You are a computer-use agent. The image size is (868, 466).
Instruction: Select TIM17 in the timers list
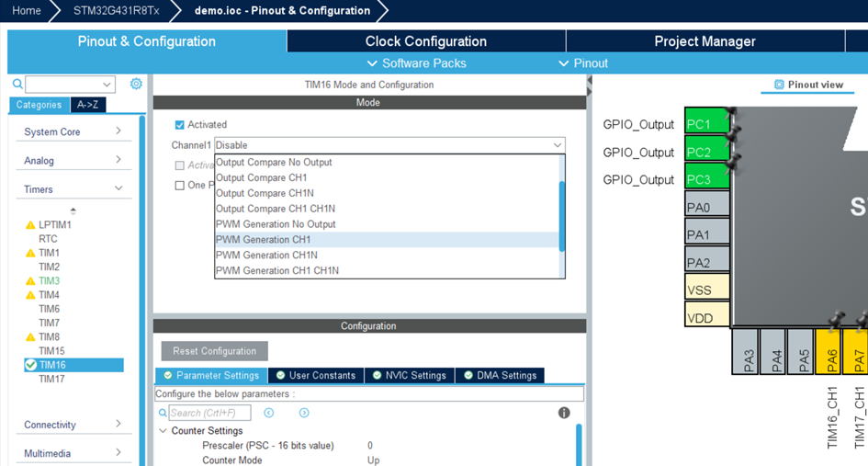(x=51, y=379)
